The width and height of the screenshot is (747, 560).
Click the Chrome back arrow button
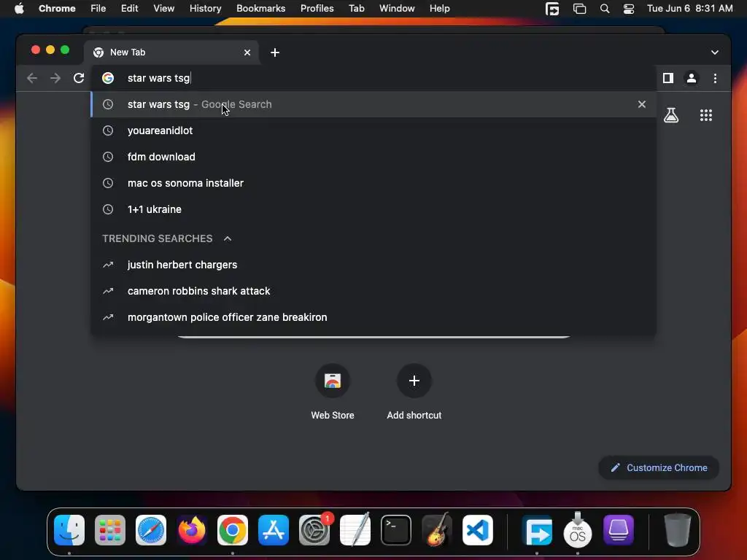pos(32,78)
